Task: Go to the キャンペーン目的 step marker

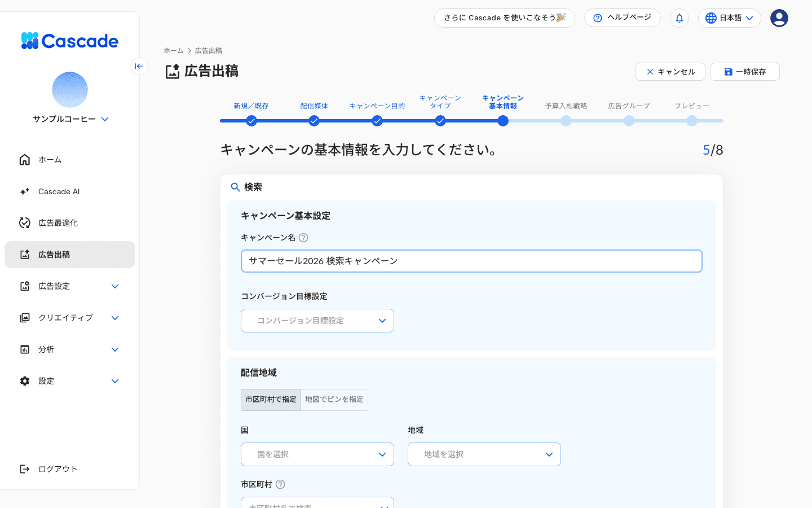Action: click(377, 121)
